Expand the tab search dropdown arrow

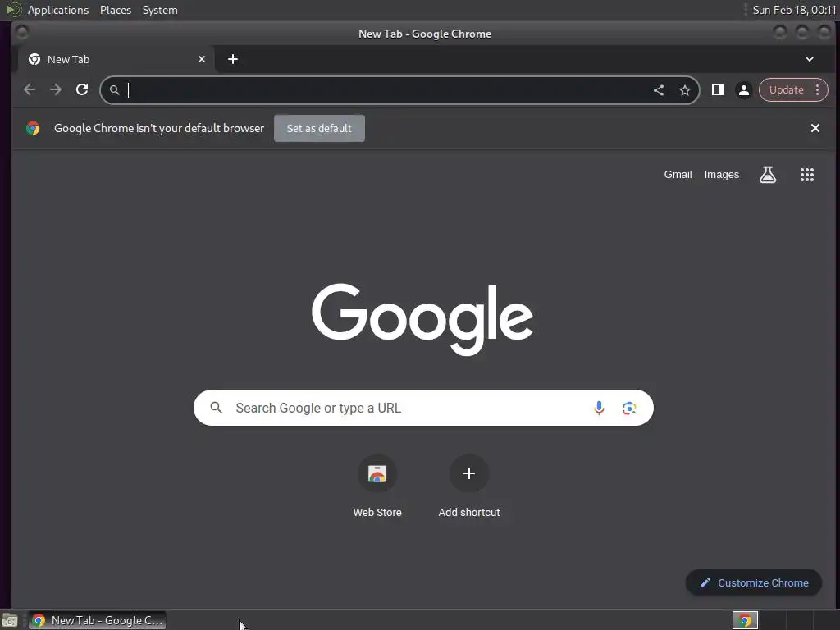point(810,59)
